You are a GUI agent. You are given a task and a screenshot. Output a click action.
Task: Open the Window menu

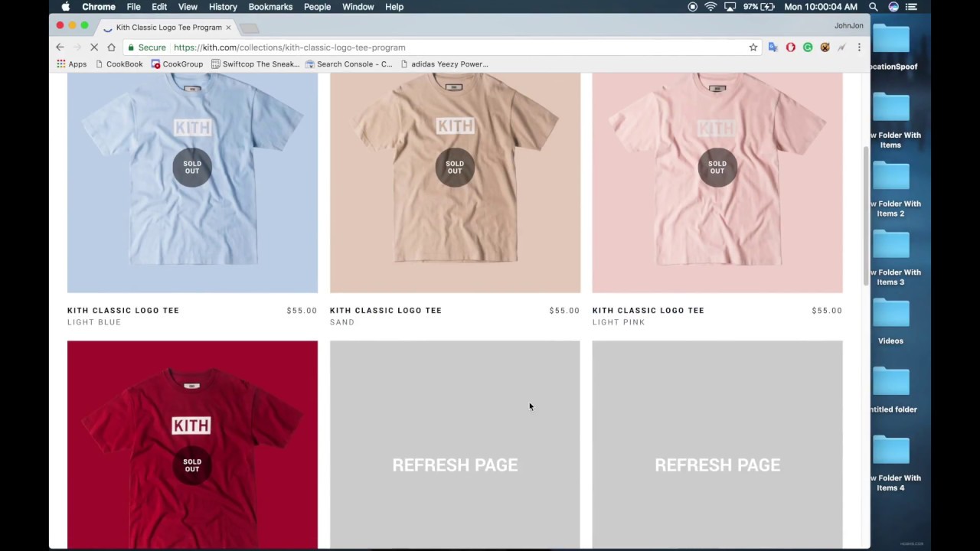click(x=358, y=7)
